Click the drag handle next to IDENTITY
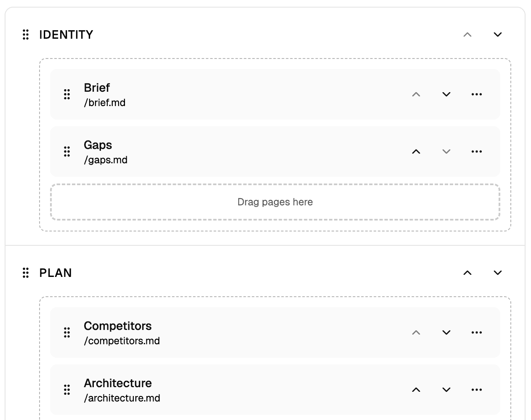Viewport: 531px width, 420px height. [x=26, y=35]
